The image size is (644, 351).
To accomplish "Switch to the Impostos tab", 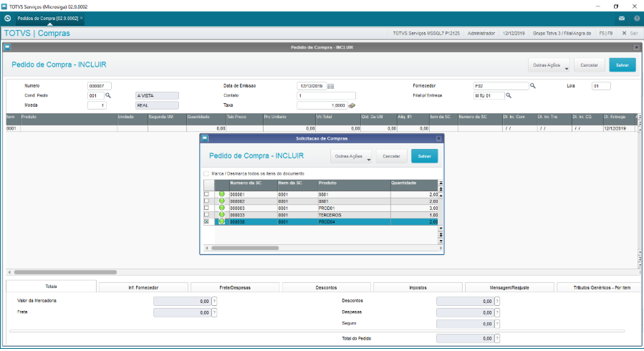I will (418, 288).
